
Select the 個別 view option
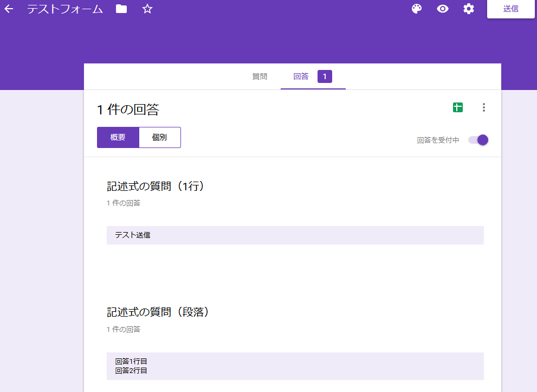click(159, 137)
